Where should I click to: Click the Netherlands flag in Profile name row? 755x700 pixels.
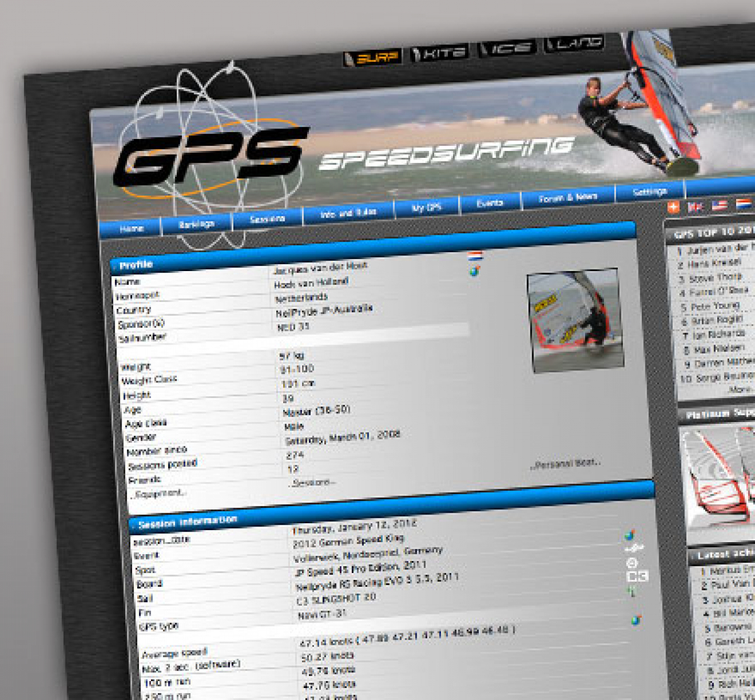pyautogui.click(x=475, y=256)
